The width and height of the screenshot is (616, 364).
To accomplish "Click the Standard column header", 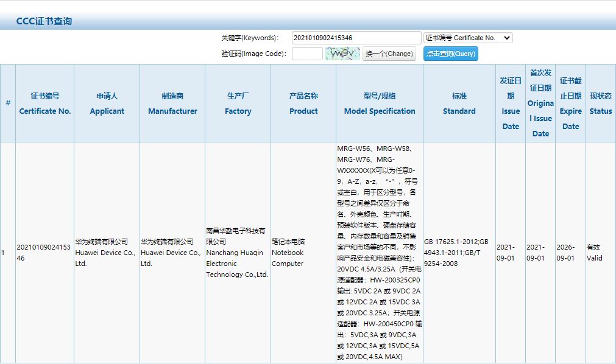I will (459, 103).
